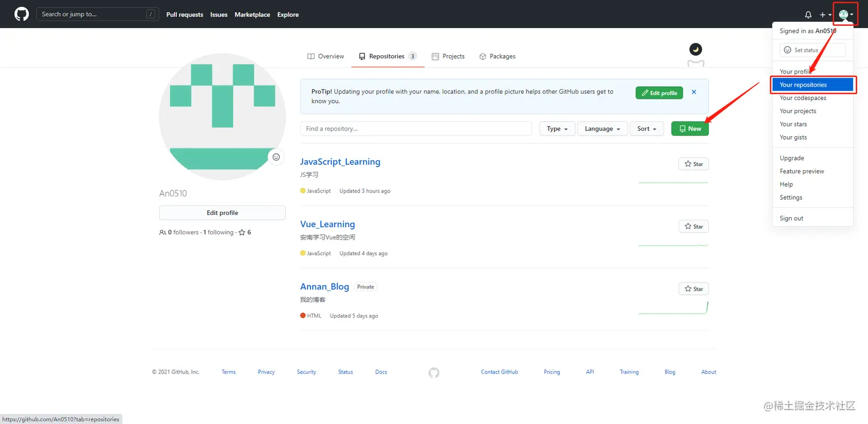868x424 pixels.
Task: Open Marketplace in the header
Action: click(252, 15)
